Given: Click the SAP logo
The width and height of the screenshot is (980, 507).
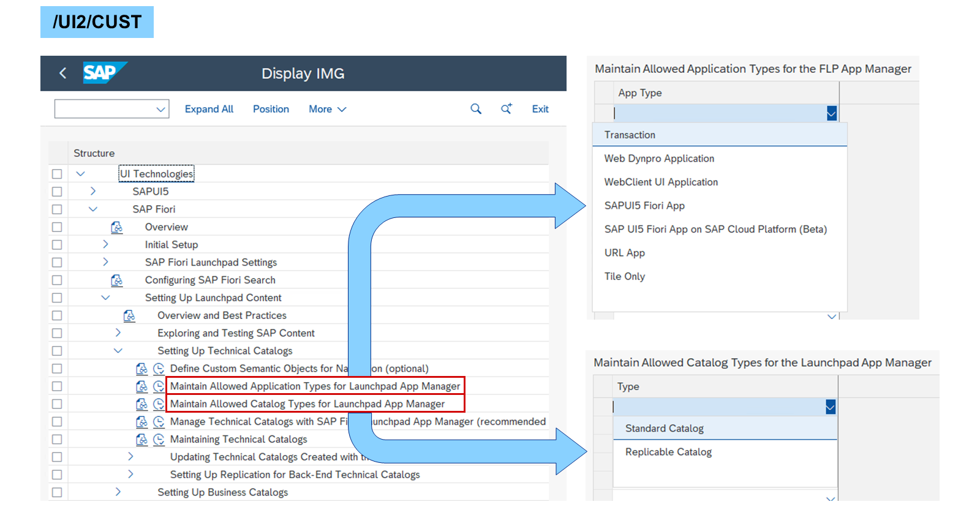Looking at the screenshot, I should [105, 73].
